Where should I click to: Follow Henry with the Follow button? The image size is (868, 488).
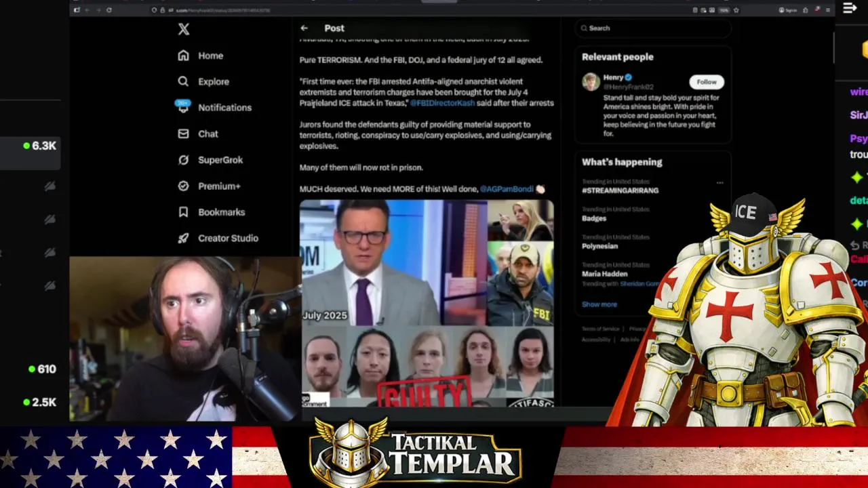coord(707,82)
